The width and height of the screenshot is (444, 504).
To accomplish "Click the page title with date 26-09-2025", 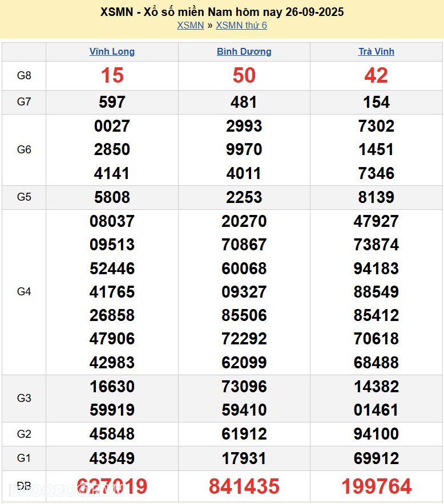I will pos(222,12).
